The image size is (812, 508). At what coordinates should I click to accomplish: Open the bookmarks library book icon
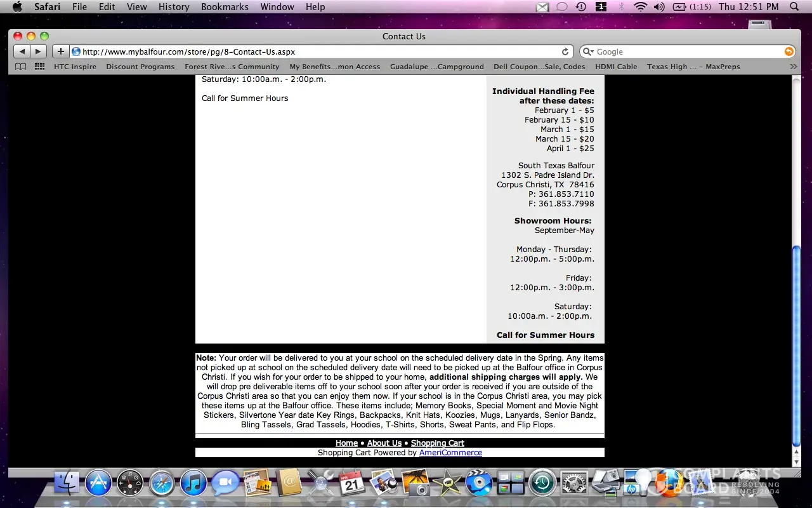click(x=21, y=67)
